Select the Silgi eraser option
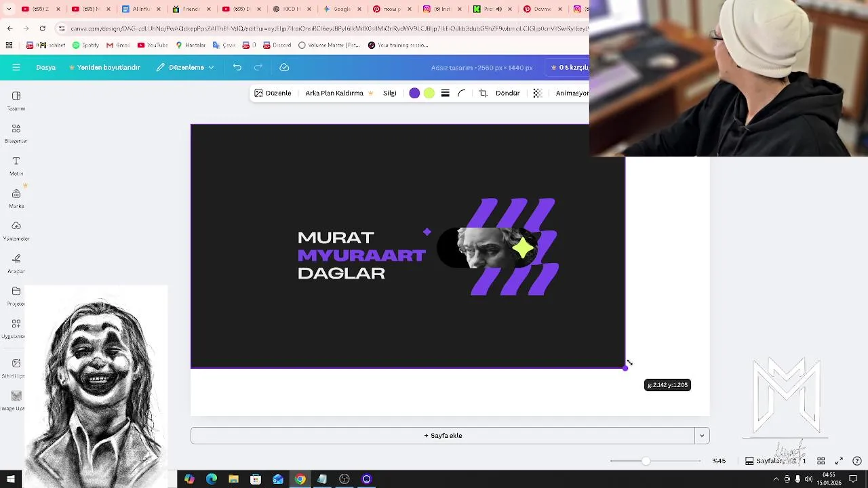The image size is (868, 488). pos(389,93)
